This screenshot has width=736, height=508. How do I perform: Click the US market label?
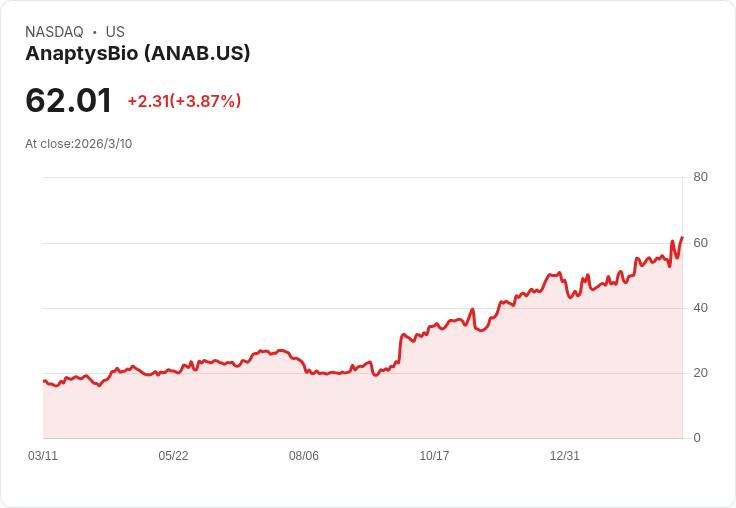115,32
